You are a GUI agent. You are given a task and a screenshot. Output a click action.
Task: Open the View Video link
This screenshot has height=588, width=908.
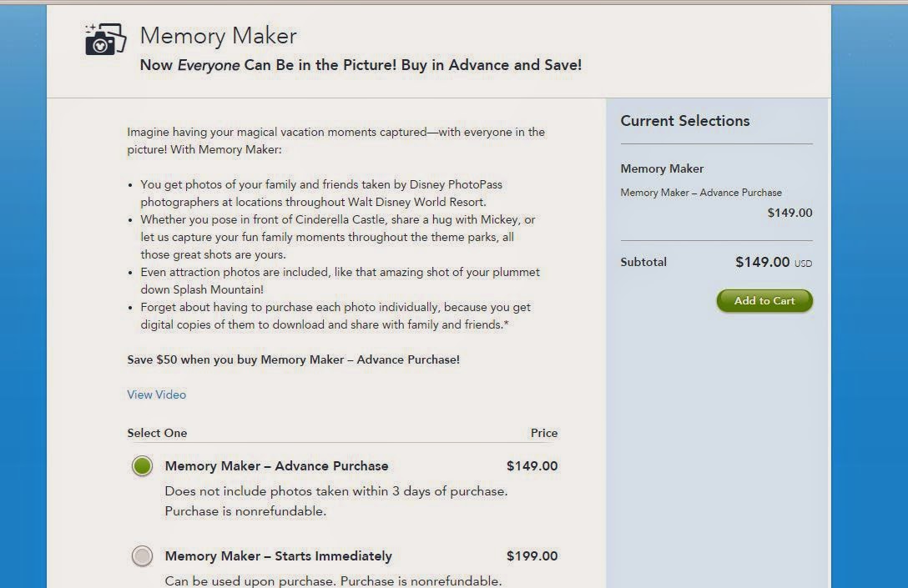156,395
